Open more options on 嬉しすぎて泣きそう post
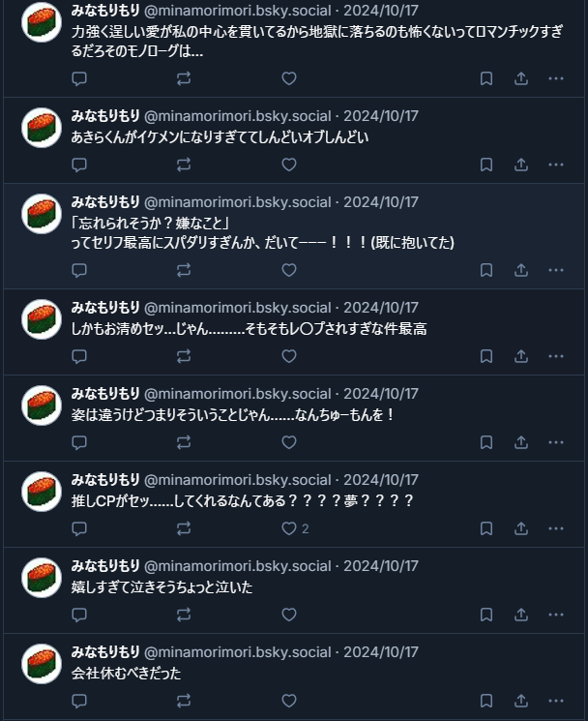The width and height of the screenshot is (588, 721). coord(556,615)
